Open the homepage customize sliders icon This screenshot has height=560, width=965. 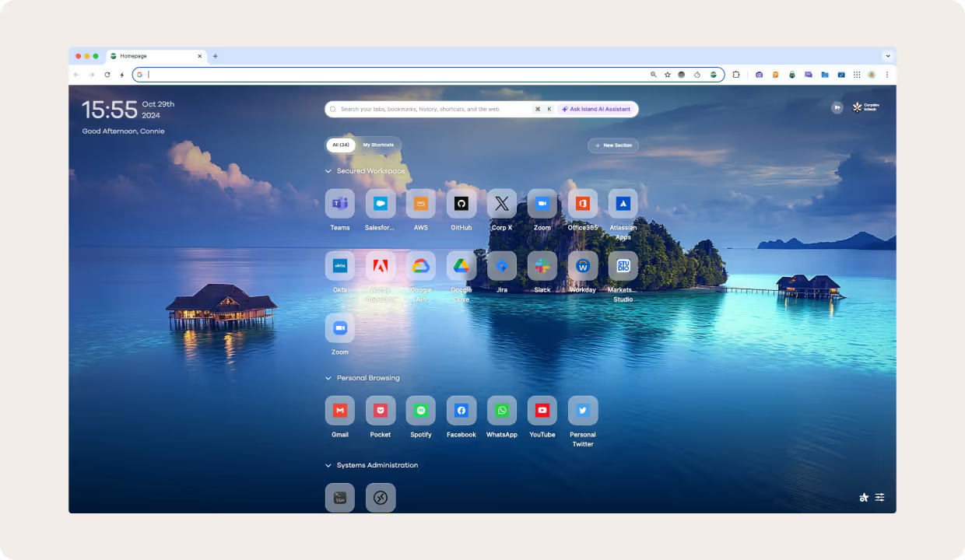point(880,497)
